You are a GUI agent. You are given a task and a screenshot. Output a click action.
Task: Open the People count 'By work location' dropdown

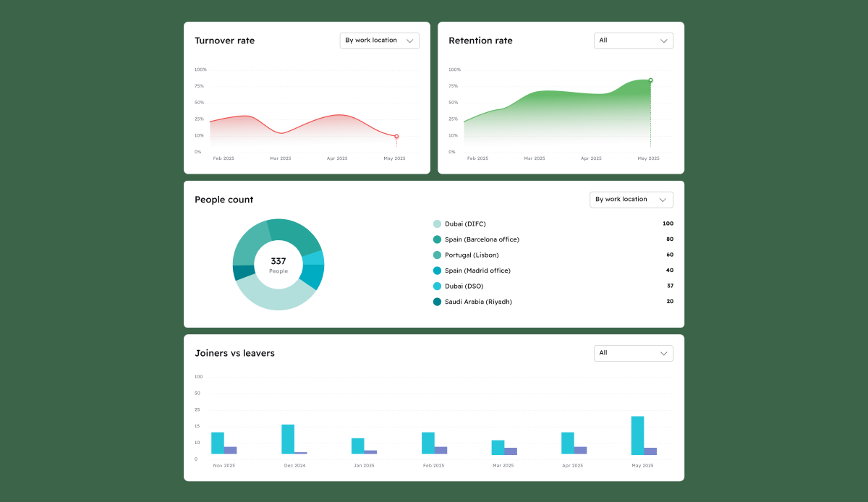[x=631, y=200]
